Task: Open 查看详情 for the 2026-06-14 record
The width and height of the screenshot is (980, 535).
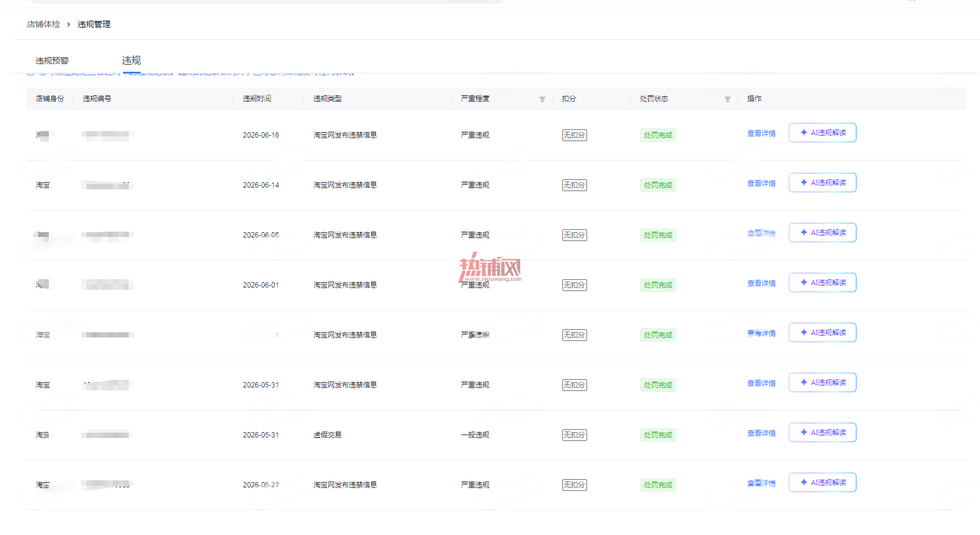Action: point(761,183)
